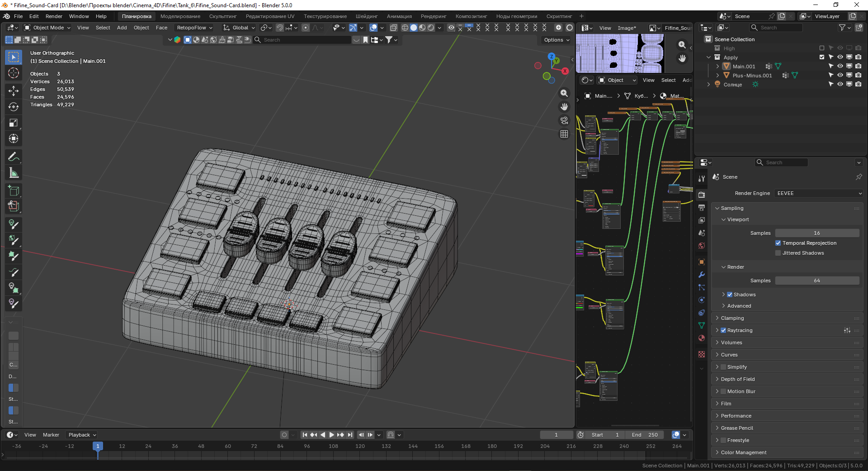868x471 pixels.
Task: Disable Temporal Reprojection checkbox
Action: (778, 243)
